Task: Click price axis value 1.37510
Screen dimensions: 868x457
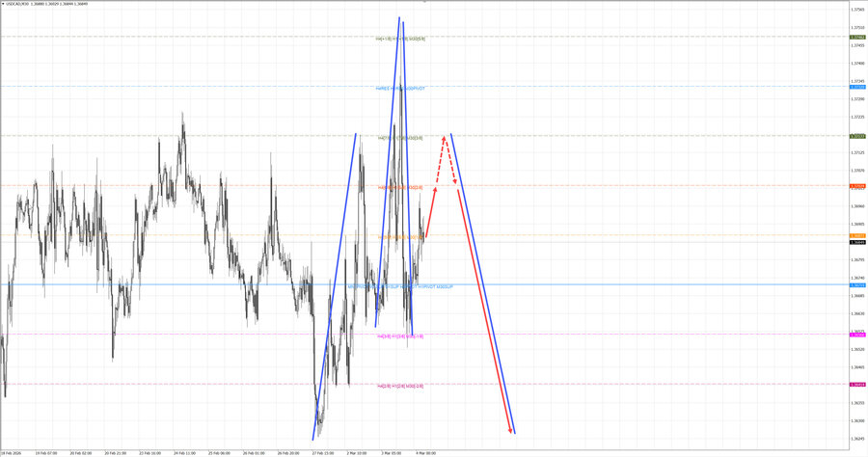Action: (858, 27)
